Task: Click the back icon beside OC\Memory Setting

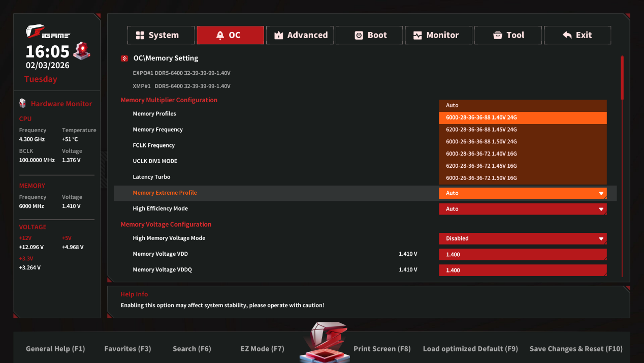Action: point(124,58)
